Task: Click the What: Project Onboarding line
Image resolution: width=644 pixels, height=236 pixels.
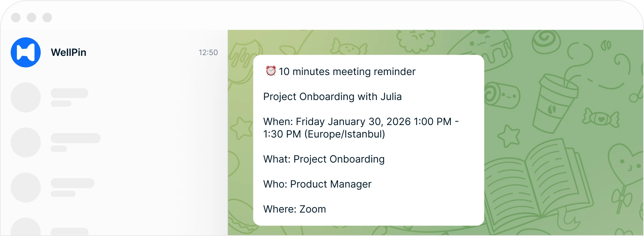Action: pyautogui.click(x=324, y=159)
